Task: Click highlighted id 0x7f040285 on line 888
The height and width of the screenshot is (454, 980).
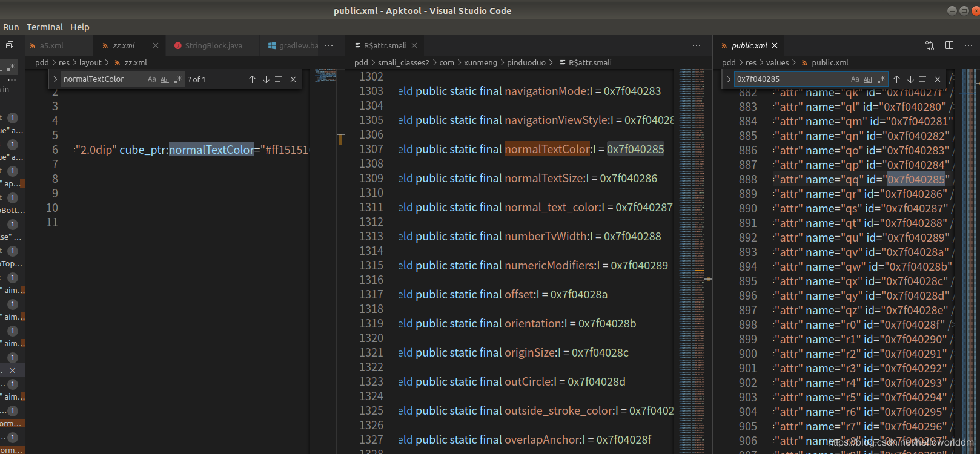Action: [916, 179]
